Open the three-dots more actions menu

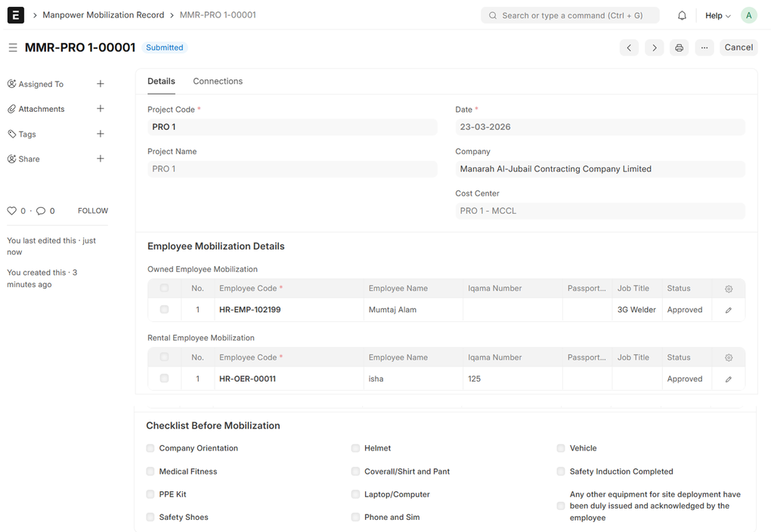pyautogui.click(x=704, y=48)
